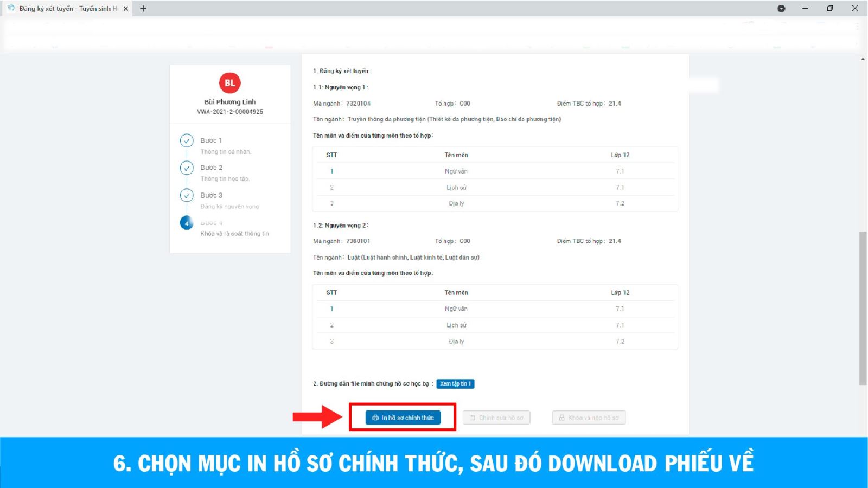Open a new browser tab

(x=143, y=9)
